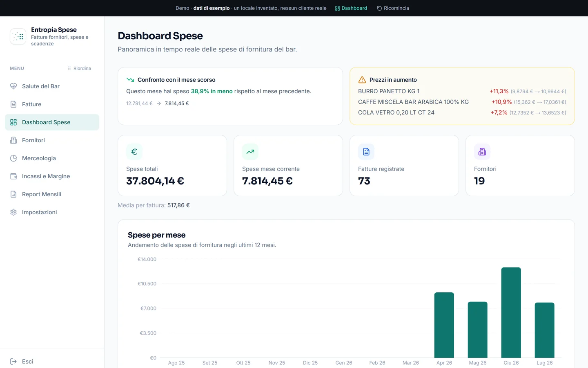Click the Media per fattura 517,86 € value
This screenshot has height=368, width=588.
178,205
